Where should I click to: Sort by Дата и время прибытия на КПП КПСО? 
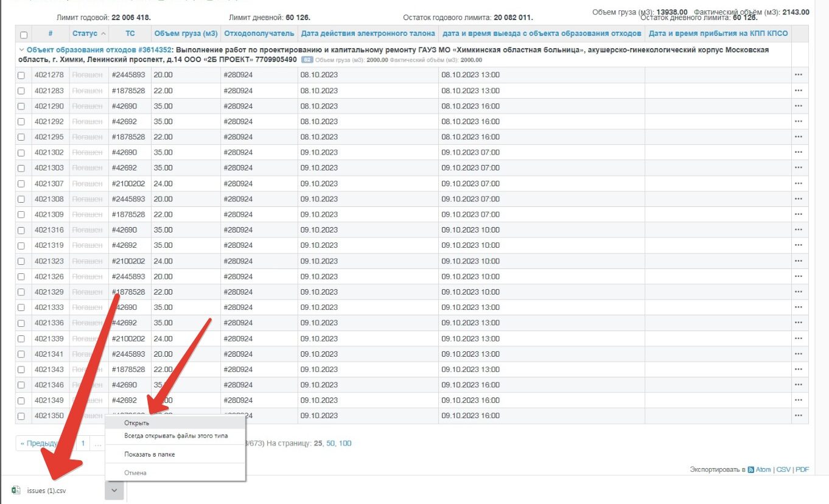[718, 33]
